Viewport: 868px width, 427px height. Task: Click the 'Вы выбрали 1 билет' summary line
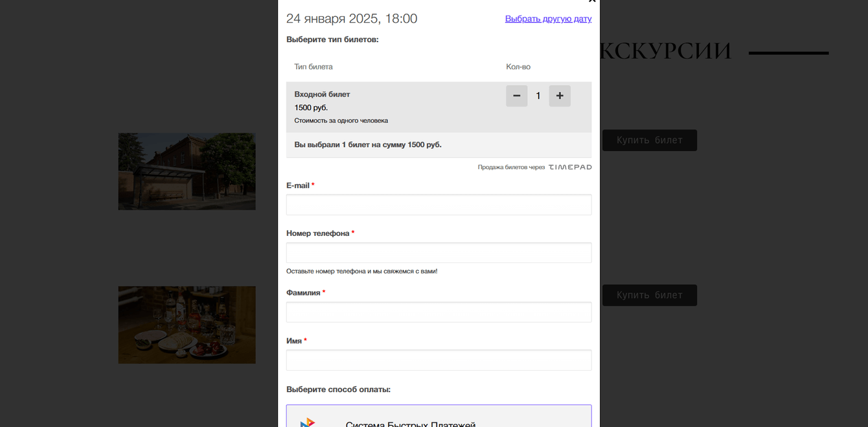pos(368,144)
